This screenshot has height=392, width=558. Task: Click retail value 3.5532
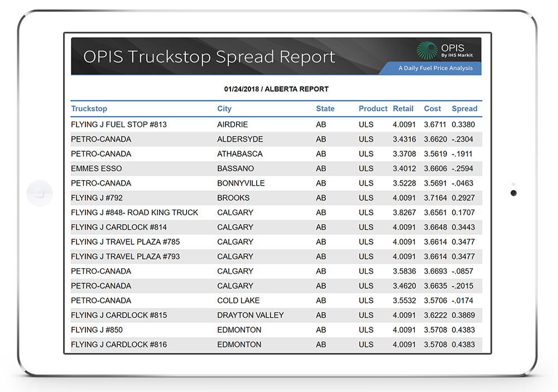[x=404, y=301]
